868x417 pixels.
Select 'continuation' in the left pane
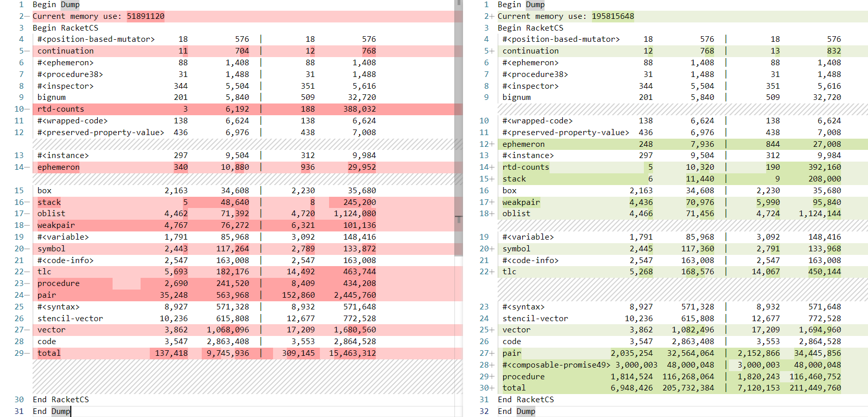pyautogui.click(x=66, y=51)
